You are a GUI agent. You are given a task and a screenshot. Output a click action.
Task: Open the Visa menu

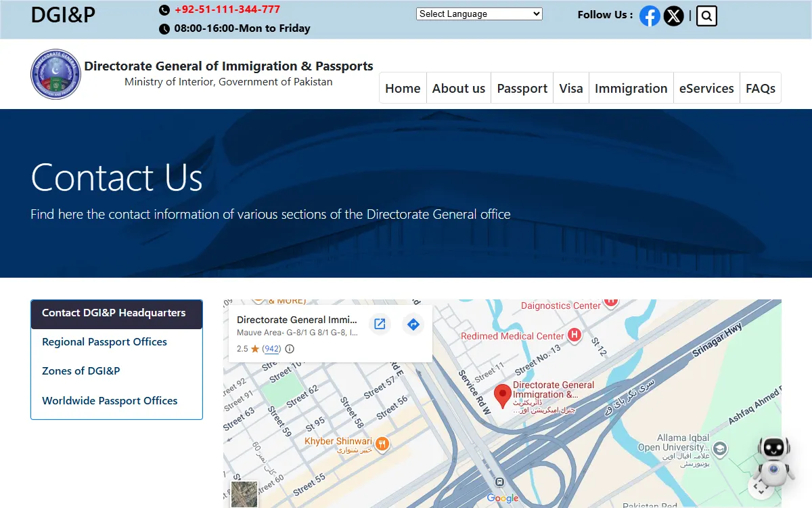571,88
